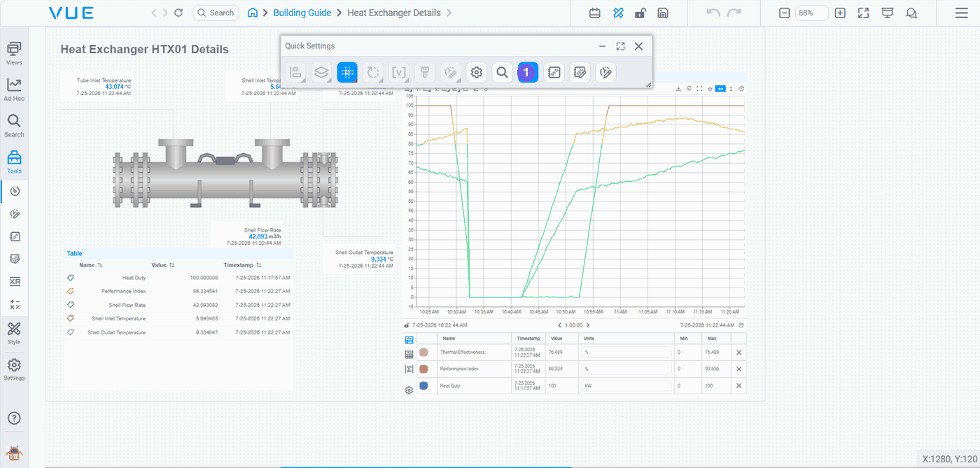Click the robot assistant avatar
The image size is (980, 468).
[14, 453]
